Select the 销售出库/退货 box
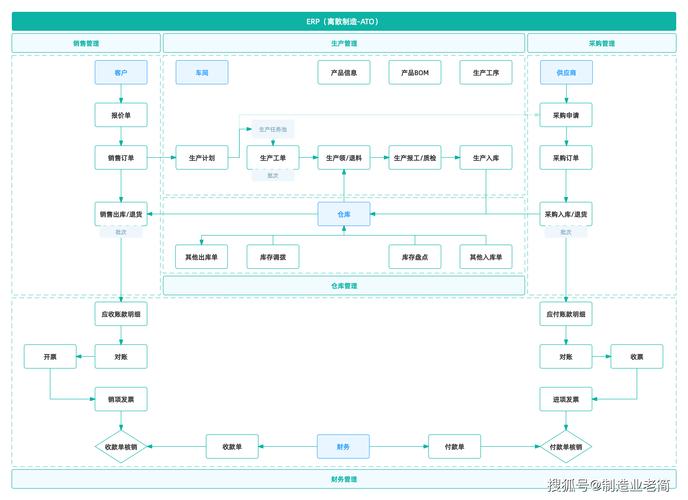Screen dimensions: 688x500 [121, 214]
